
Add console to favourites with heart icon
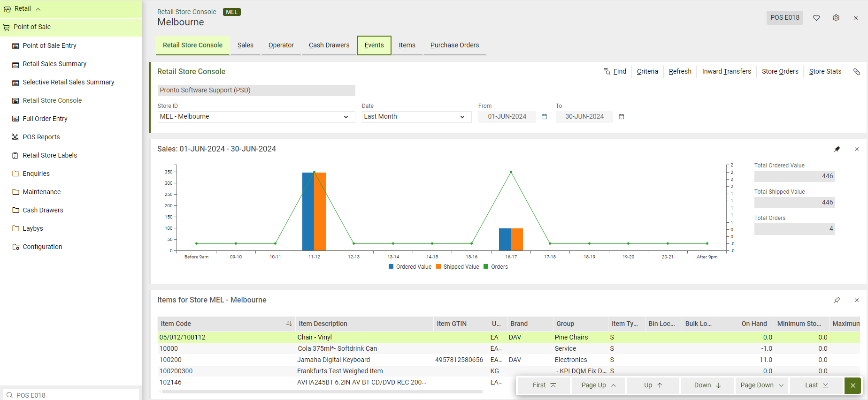click(x=816, y=18)
